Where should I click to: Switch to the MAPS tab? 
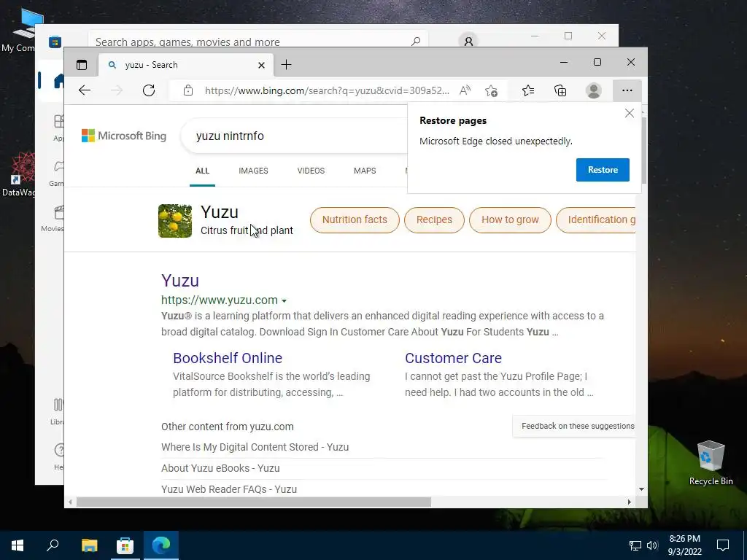[x=365, y=171]
